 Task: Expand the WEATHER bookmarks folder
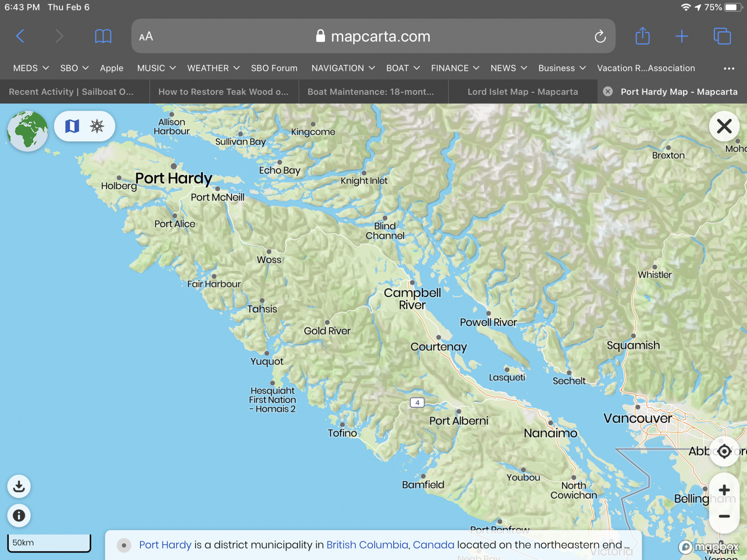213,68
